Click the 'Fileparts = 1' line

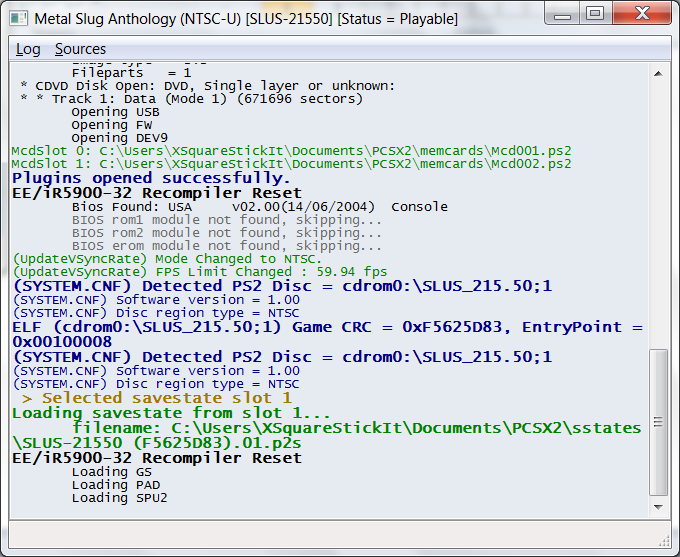pos(131,73)
